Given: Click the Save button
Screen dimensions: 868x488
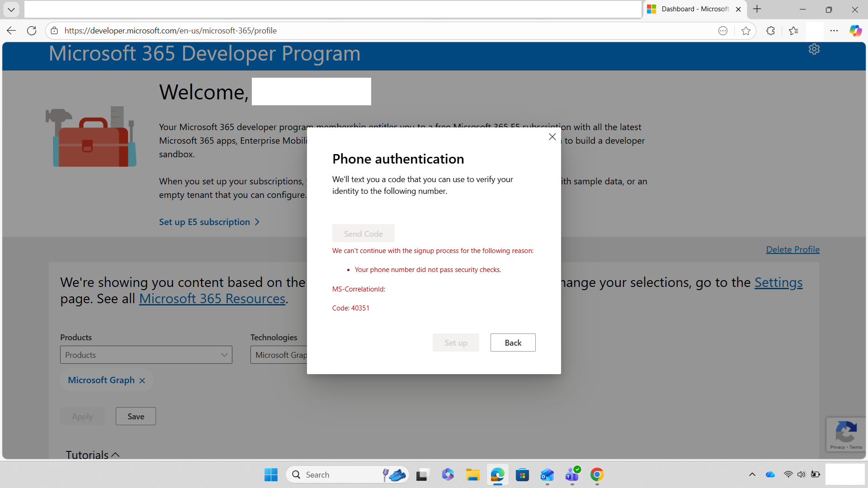Looking at the screenshot, I should (136, 416).
